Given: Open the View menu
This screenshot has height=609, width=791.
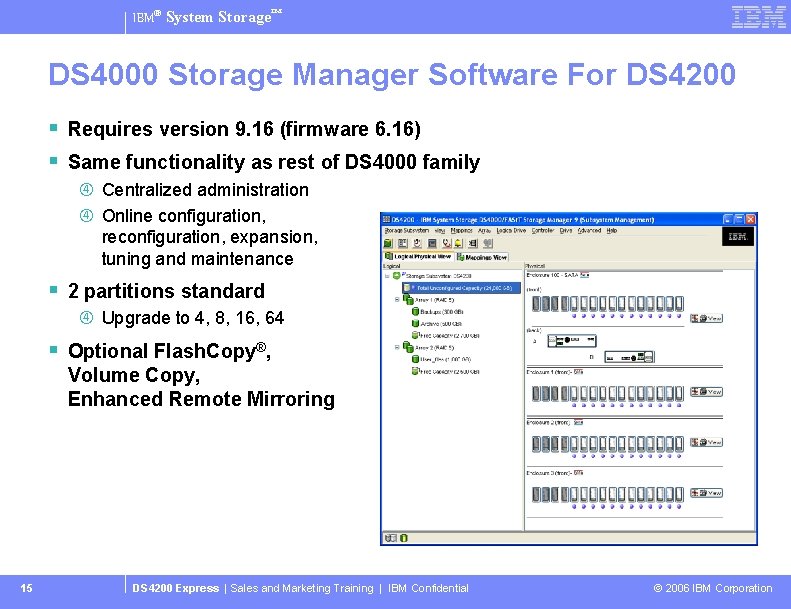Looking at the screenshot, I should pyautogui.click(x=440, y=231).
